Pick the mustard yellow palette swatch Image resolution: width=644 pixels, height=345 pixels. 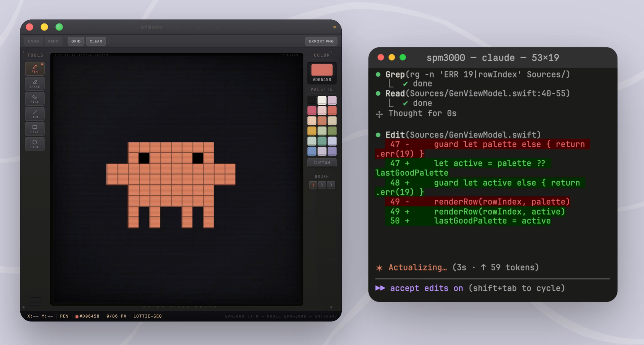tap(312, 131)
